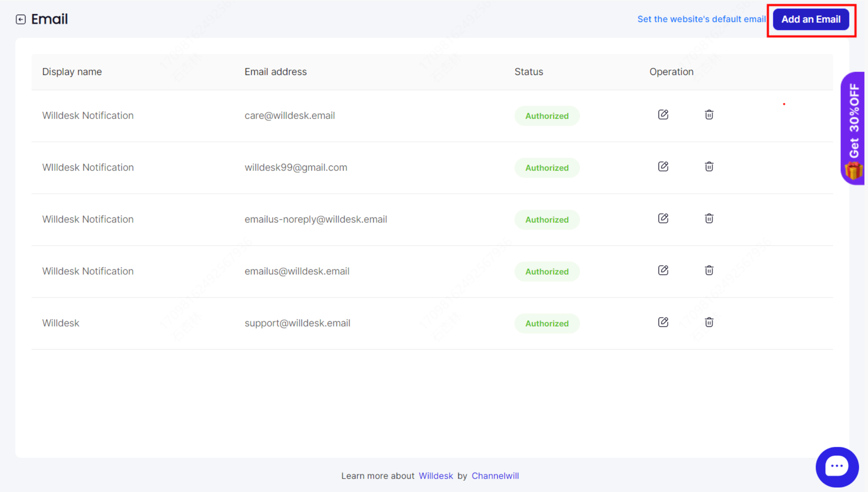Click the display name beside care@willdesk.email
Image resolution: width=868 pixels, height=492 pixels.
click(x=88, y=116)
